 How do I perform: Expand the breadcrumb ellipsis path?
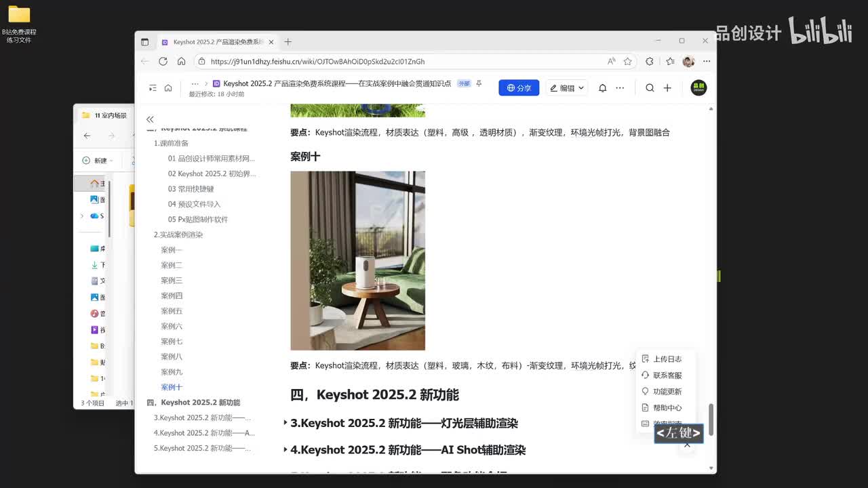[195, 84]
